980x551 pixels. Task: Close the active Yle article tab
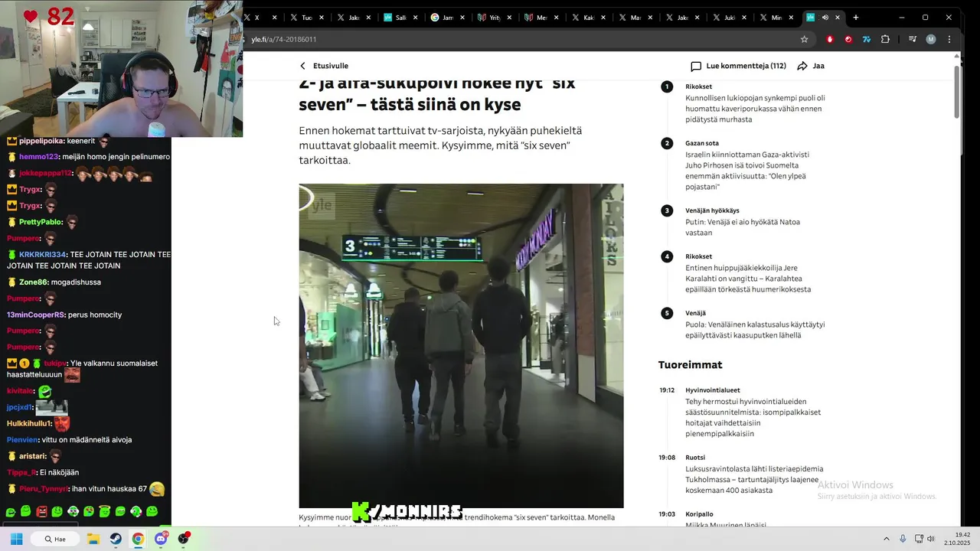pyautogui.click(x=838, y=18)
